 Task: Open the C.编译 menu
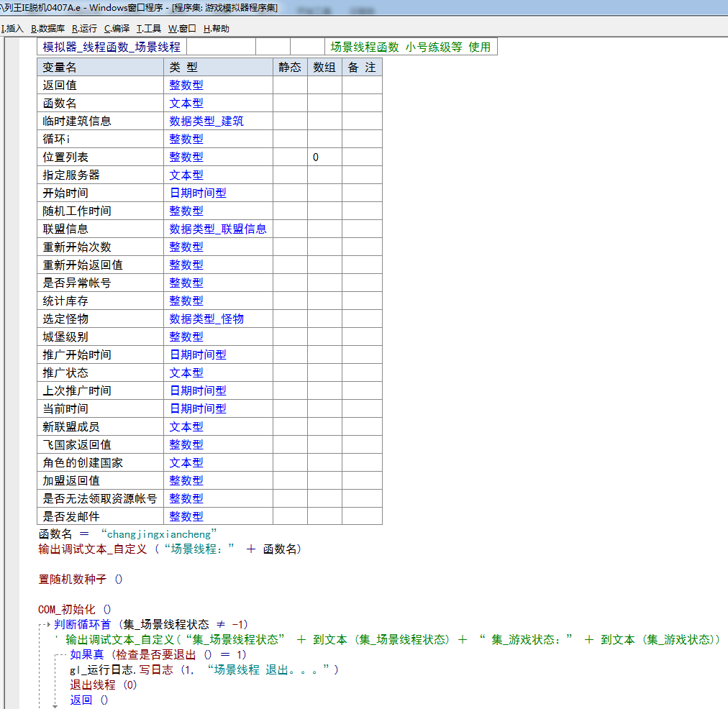[117, 29]
